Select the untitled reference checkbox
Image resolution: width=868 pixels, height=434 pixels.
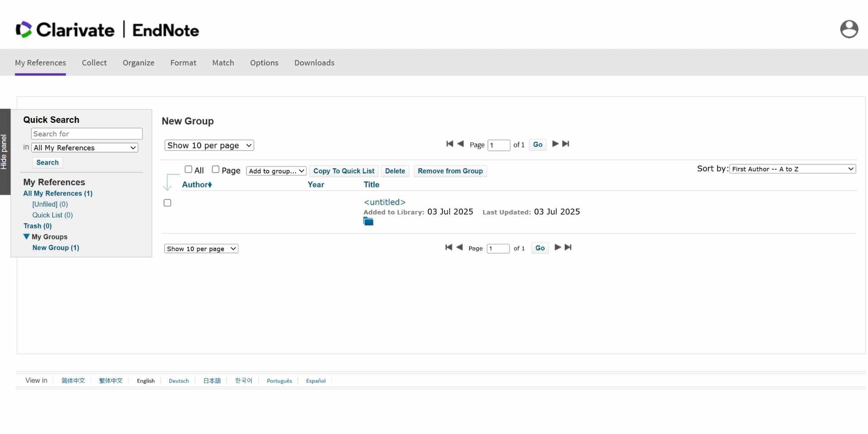point(167,203)
